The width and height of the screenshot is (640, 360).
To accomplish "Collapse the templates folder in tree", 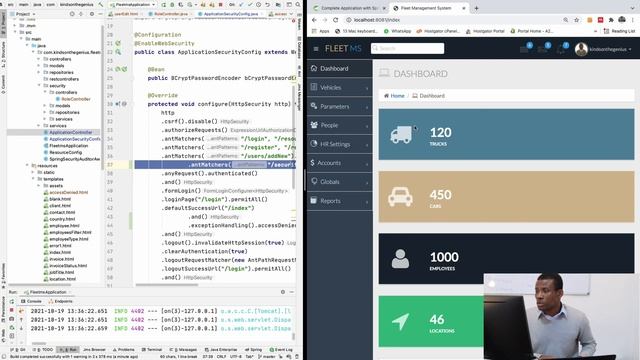I will pos(34,179).
